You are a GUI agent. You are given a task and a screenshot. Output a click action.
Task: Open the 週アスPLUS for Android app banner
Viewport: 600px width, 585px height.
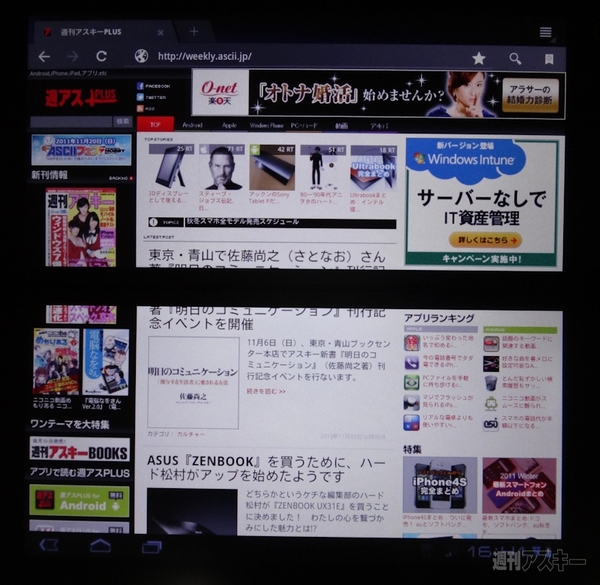[x=80, y=501]
